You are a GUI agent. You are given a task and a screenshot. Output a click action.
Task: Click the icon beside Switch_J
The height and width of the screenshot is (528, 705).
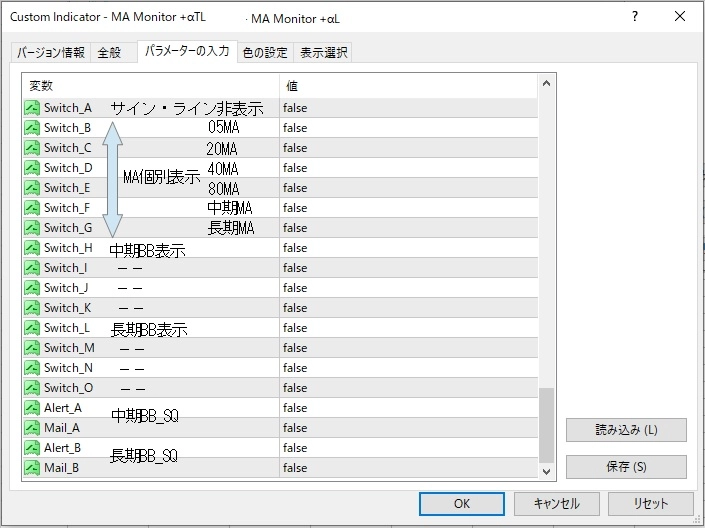(32, 288)
